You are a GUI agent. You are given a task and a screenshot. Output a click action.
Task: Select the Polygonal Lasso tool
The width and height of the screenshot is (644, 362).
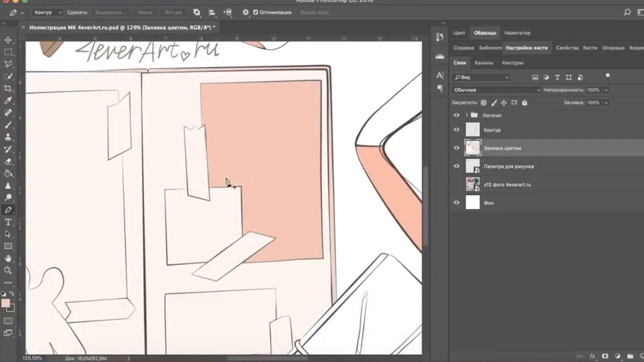[8, 64]
